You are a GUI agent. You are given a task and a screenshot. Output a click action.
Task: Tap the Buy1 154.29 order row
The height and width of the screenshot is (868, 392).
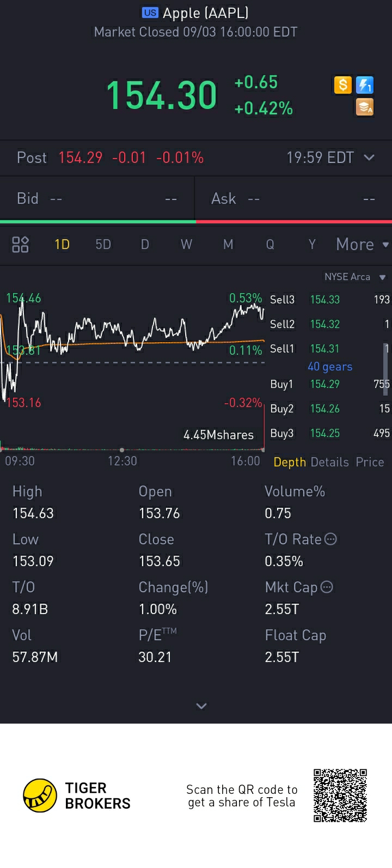pyautogui.click(x=330, y=384)
